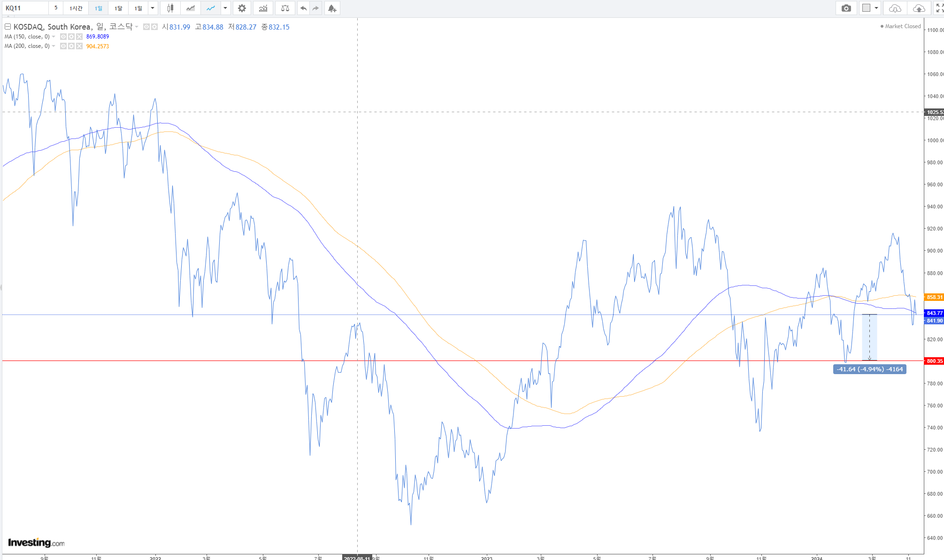Image resolution: width=944 pixels, height=560 pixels.
Task: Toggle visibility eye of MA 200 indicator
Action: pos(63,46)
